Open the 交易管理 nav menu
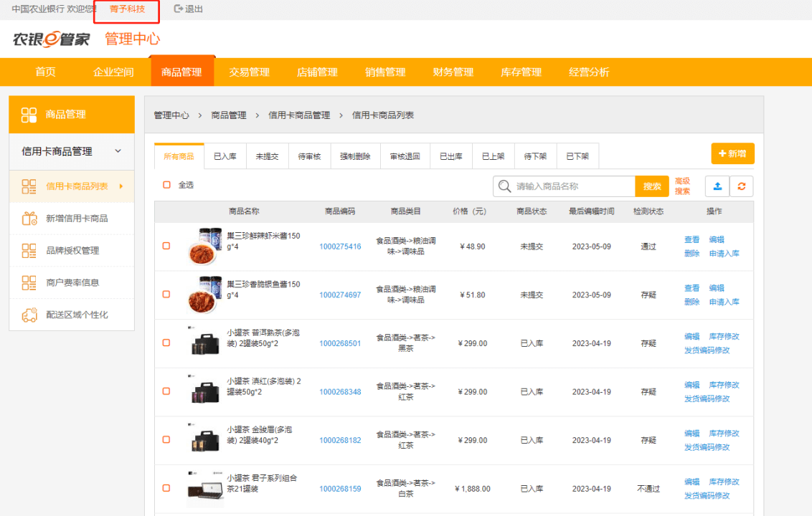This screenshot has height=516, width=812. point(249,72)
